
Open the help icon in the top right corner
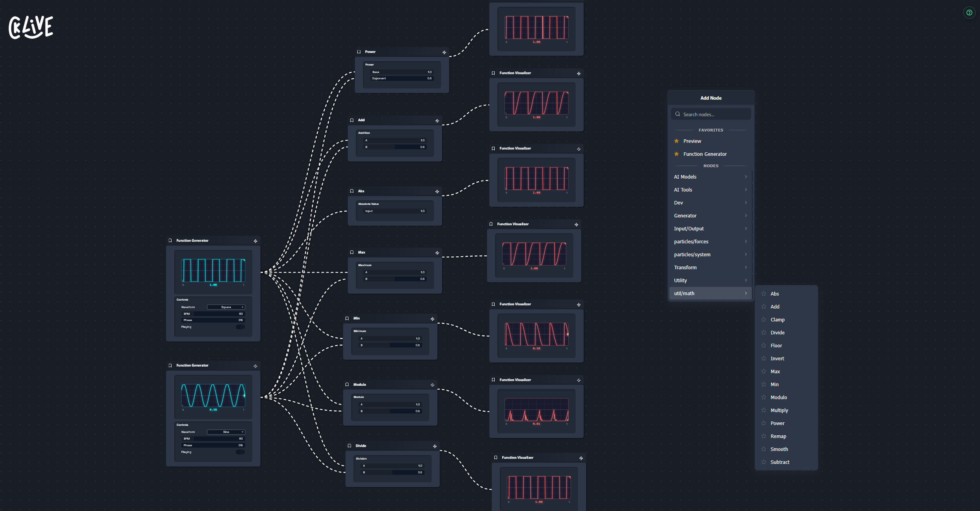click(x=969, y=13)
